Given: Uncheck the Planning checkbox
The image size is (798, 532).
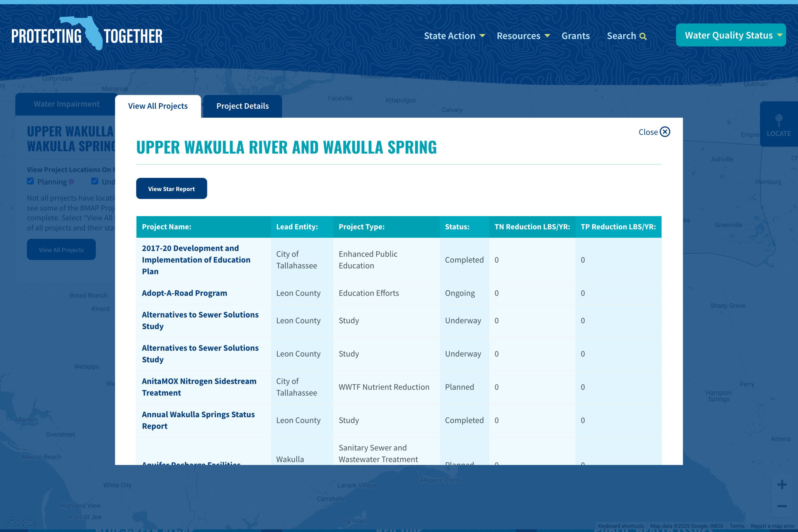Looking at the screenshot, I should click(x=30, y=181).
